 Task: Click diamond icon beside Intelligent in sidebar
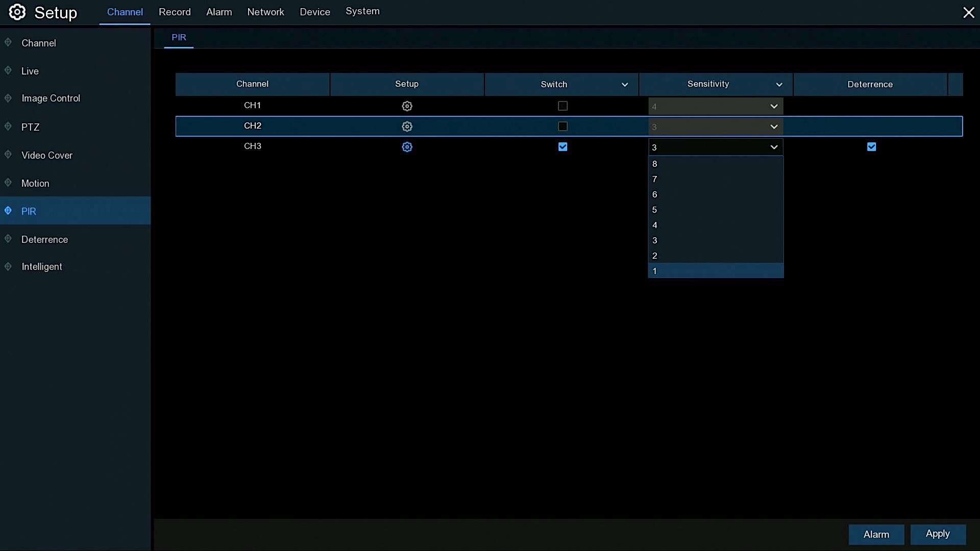pyautogui.click(x=8, y=266)
